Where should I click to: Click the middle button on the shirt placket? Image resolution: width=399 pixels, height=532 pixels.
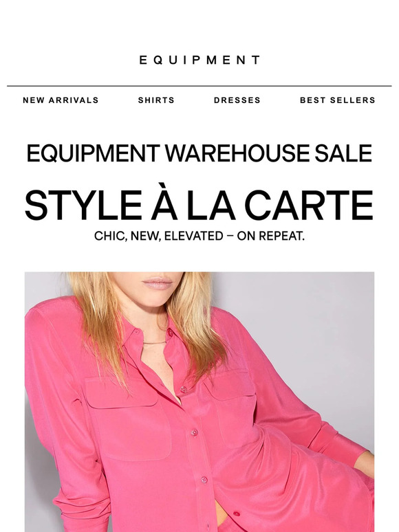coord(194,432)
